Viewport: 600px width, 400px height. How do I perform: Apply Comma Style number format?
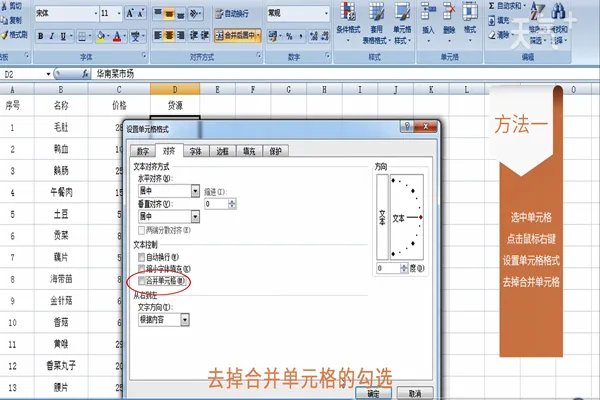coord(301,36)
